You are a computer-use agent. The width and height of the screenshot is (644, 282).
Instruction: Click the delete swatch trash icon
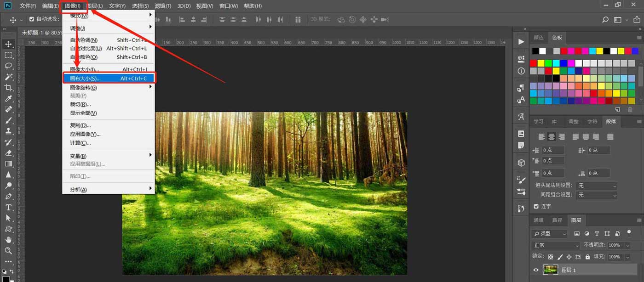(x=630, y=109)
